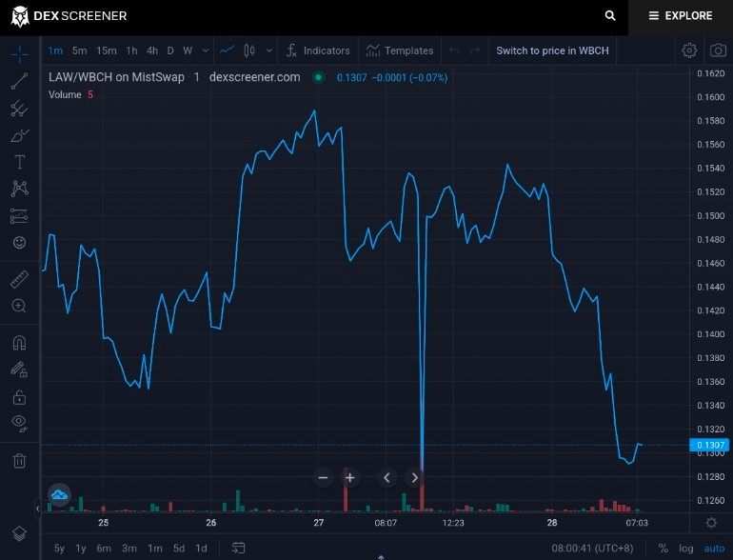Toggle auto scale option
733x560 pixels.
pos(714,549)
